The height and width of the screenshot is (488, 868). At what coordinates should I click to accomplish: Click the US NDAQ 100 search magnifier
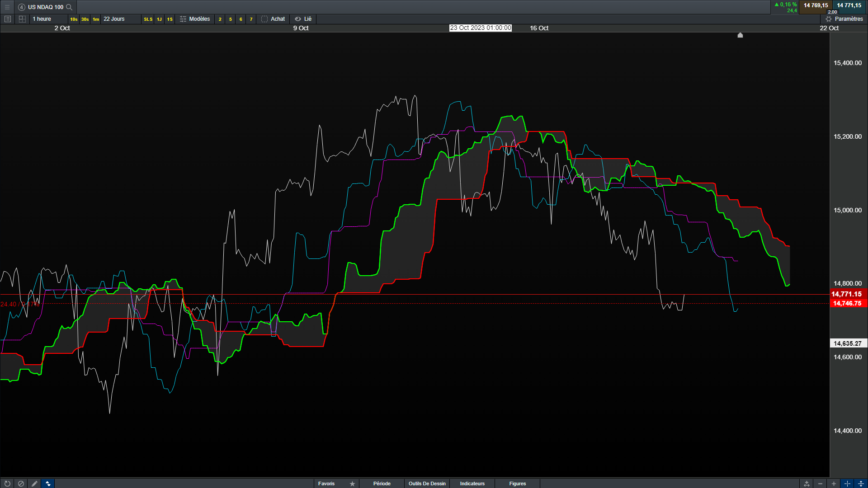69,7
